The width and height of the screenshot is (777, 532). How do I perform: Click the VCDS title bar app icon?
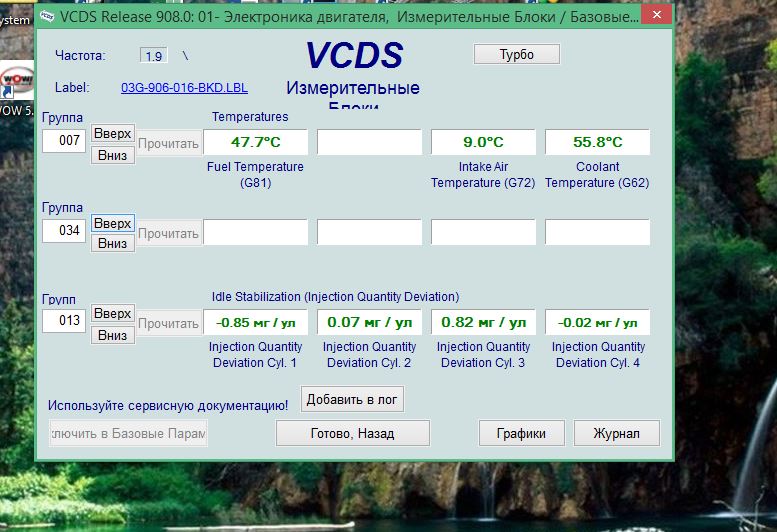pyautogui.click(x=47, y=16)
